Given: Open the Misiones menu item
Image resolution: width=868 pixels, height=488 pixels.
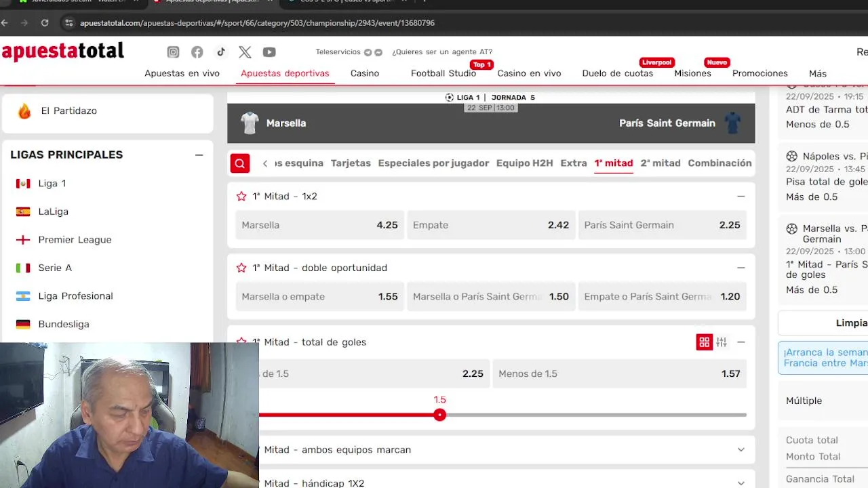Looking at the screenshot, I should click(x=692, y=73).
